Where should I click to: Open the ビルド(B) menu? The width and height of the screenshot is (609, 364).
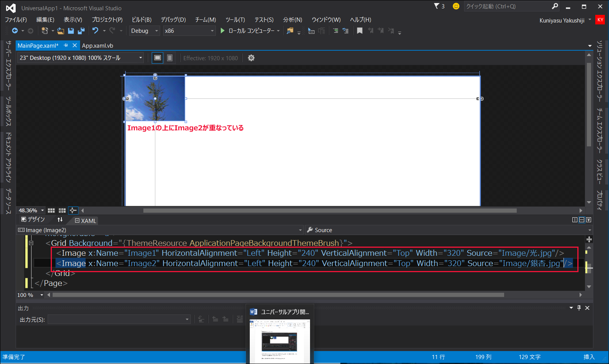coord(141,20)
